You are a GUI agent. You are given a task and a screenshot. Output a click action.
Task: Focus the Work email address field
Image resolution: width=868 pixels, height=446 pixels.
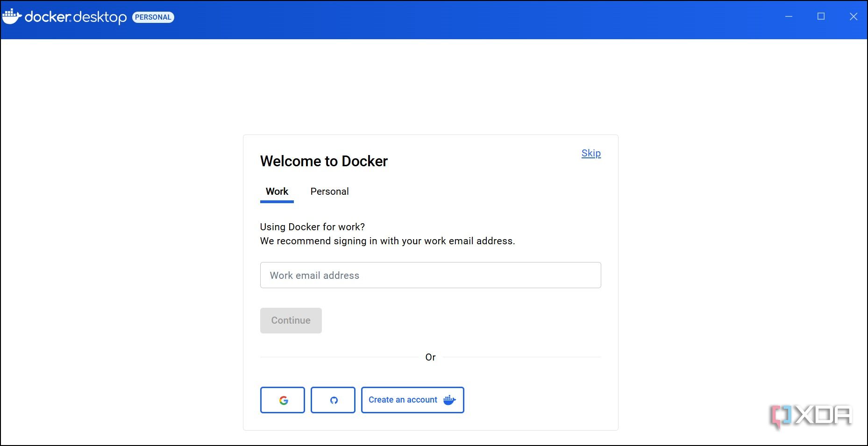pyautogui.click(x=430, y=275)
